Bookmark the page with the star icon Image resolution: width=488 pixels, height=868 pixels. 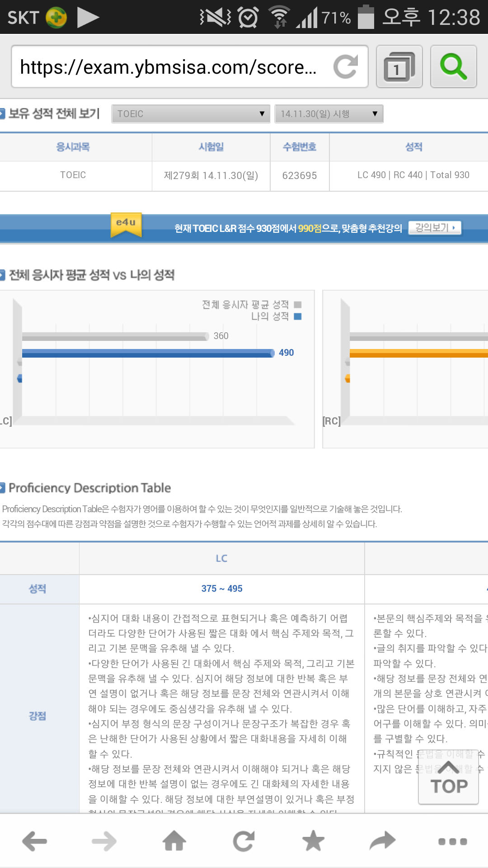click(314, 841)
